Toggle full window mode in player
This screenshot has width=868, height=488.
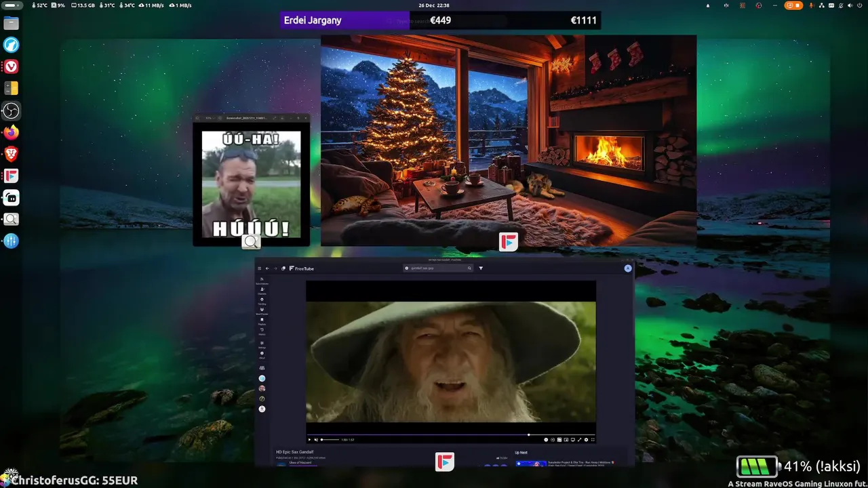[x=579, y=440]
